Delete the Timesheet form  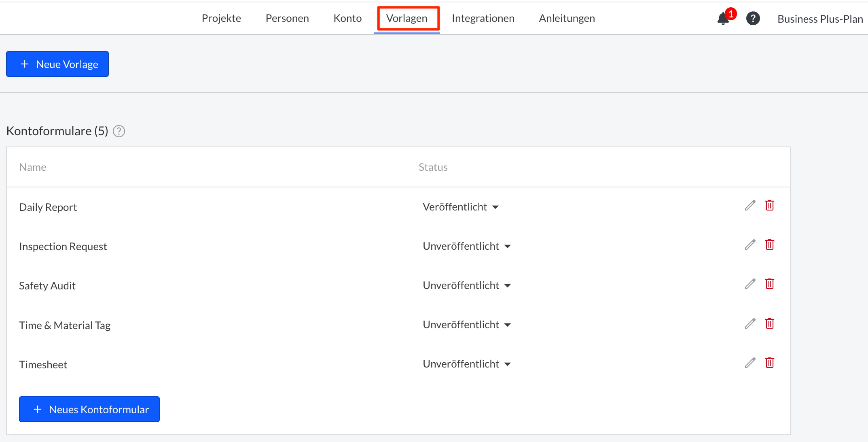click(769, 363)
